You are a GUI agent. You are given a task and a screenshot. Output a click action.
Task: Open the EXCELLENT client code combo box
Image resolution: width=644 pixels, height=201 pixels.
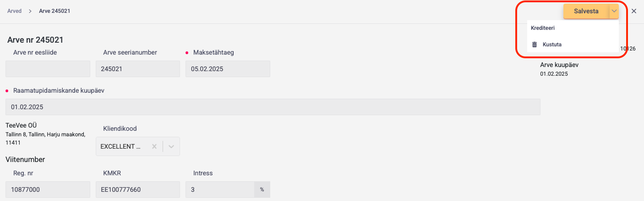point(138,146)
